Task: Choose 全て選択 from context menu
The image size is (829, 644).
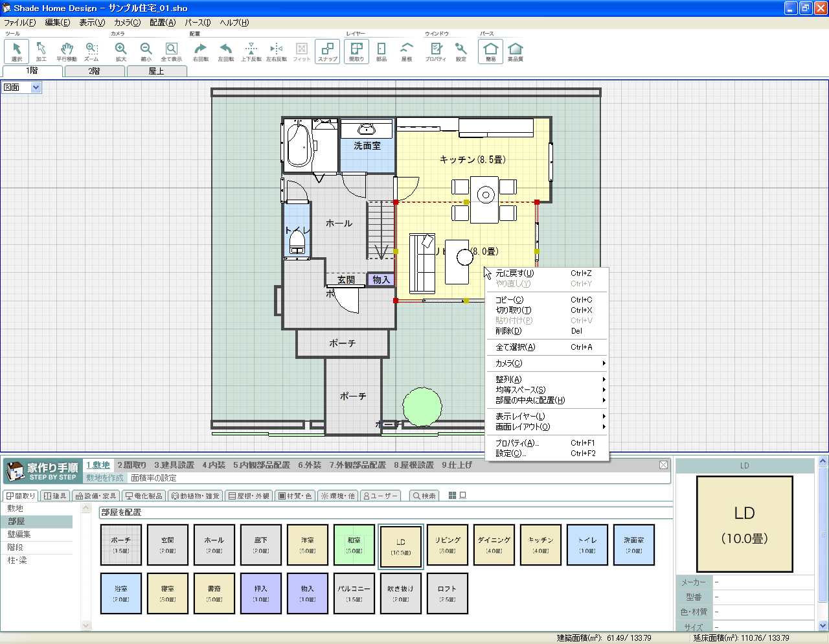Action: pyautogui.click(x=547, y=347)
